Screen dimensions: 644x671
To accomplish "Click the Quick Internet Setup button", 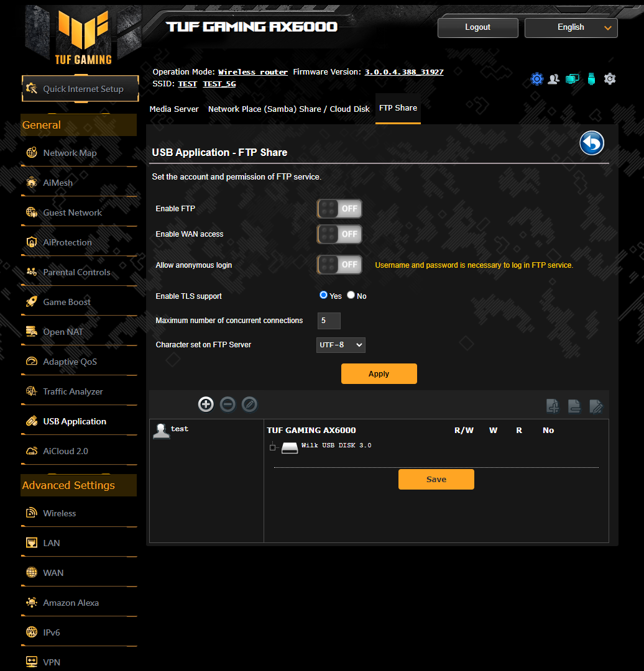I will (81, 89).
